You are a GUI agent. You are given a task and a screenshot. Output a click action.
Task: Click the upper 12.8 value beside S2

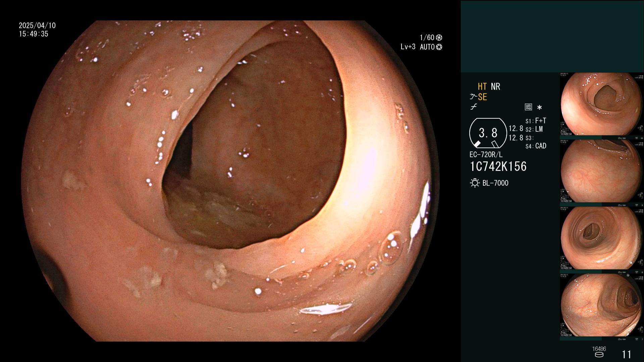[x=516, y=128]
